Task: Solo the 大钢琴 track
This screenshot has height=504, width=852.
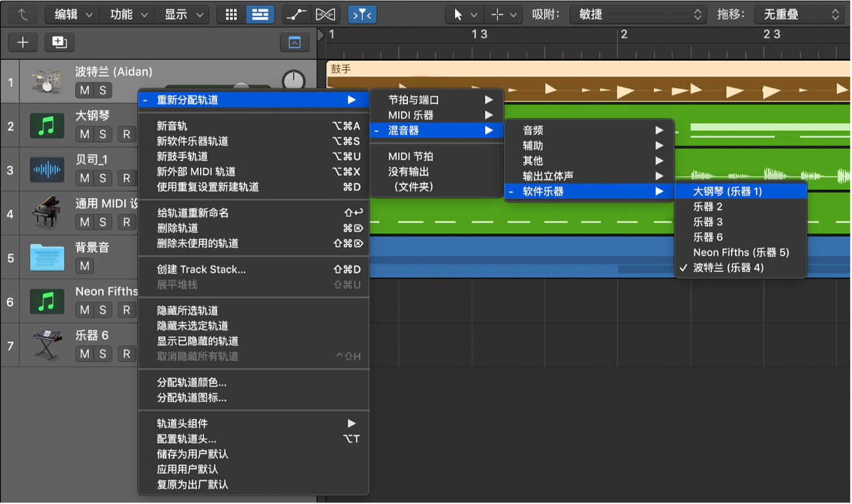Action: (x=103, y=134)
